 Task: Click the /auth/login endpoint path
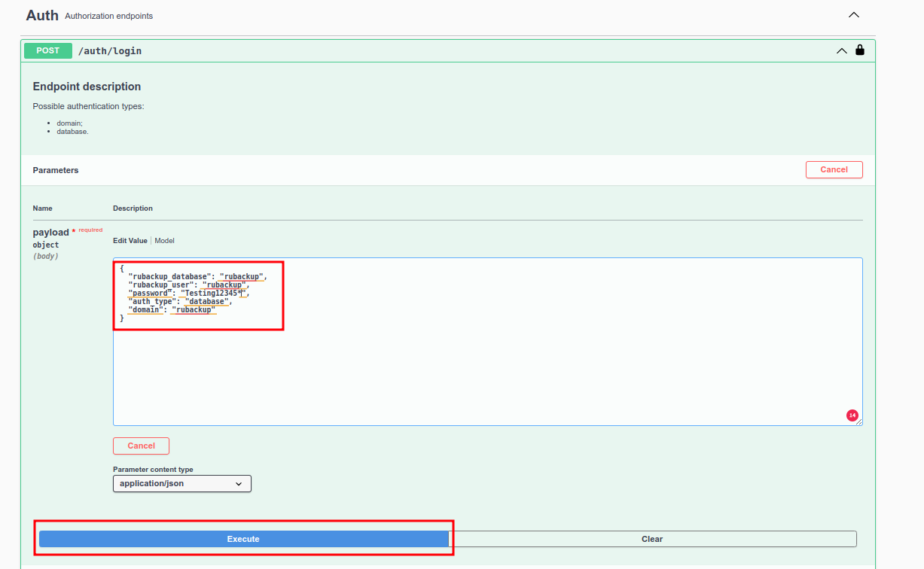[x=110, y=51]
